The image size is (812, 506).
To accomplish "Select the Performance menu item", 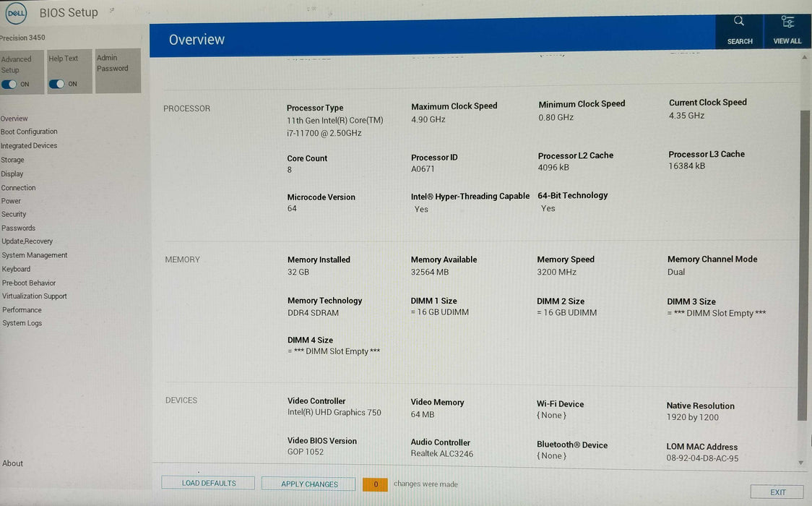I will [22, 310].
